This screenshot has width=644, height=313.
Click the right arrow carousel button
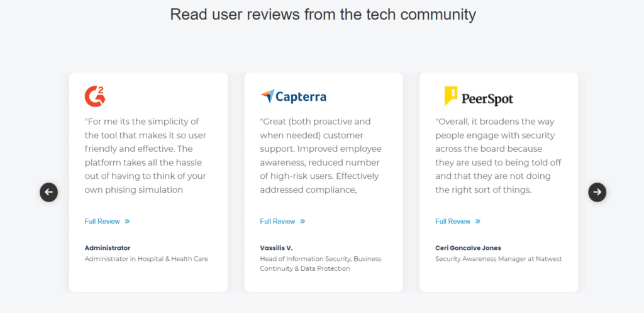597,192
